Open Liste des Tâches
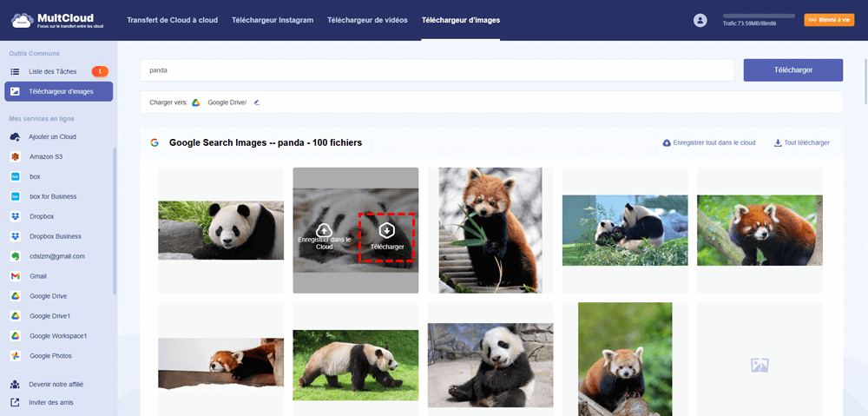This screenshot has height=416, width=868. [x=52, y=71]
